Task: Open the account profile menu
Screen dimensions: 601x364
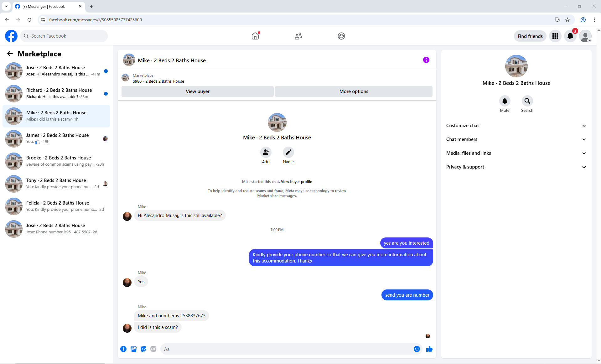Action: (585, 36)
